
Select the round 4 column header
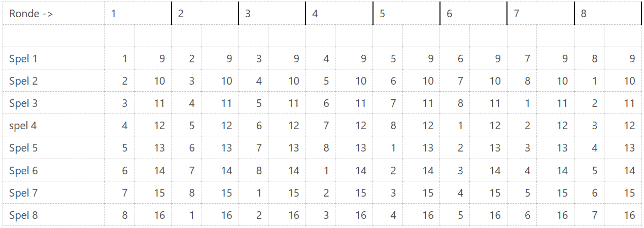point(315,14)
